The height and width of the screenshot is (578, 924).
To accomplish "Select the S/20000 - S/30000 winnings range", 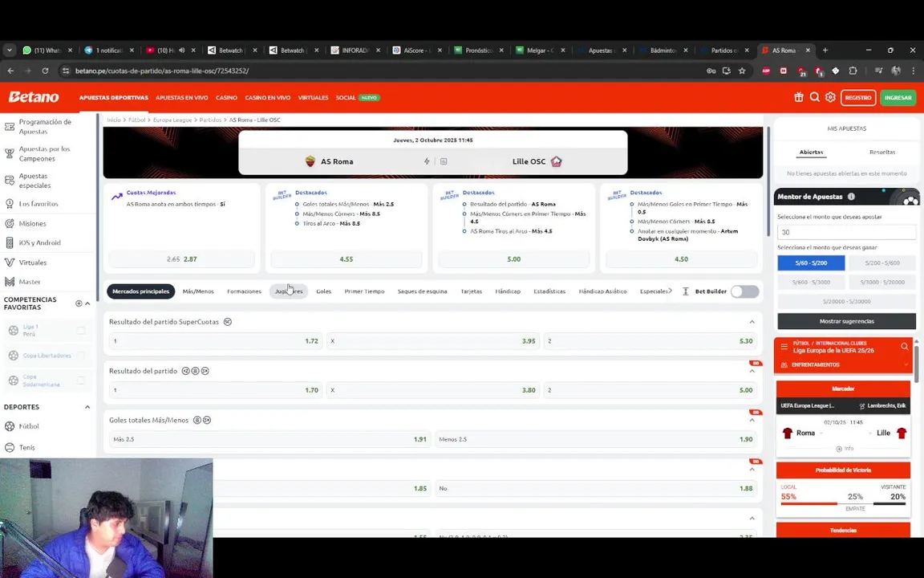I will click(847, 301).
